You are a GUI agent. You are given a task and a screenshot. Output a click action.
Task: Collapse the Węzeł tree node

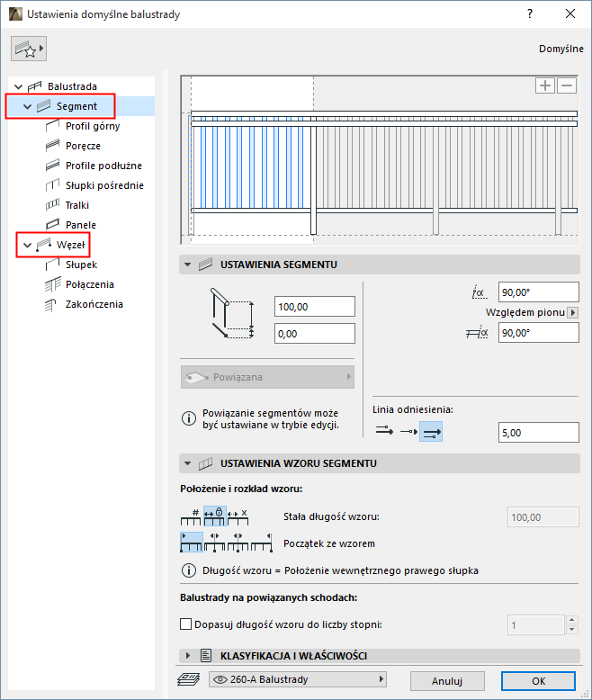point(27,245)
